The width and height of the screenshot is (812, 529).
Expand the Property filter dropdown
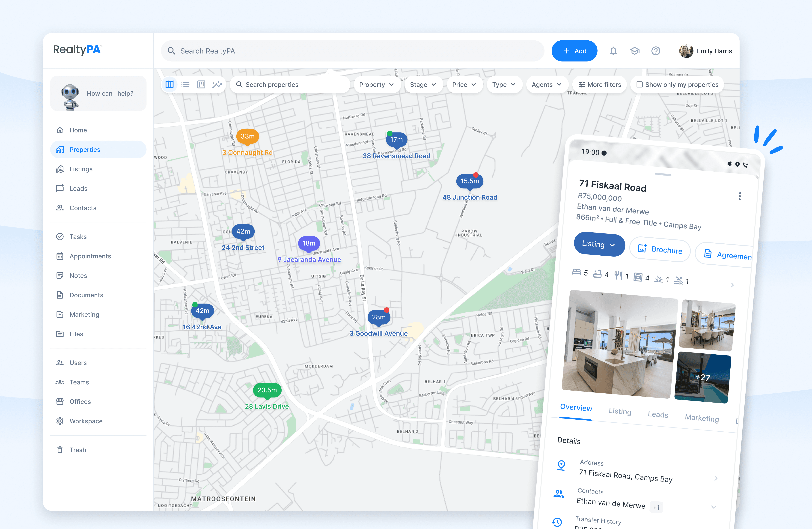pos(377,84)
